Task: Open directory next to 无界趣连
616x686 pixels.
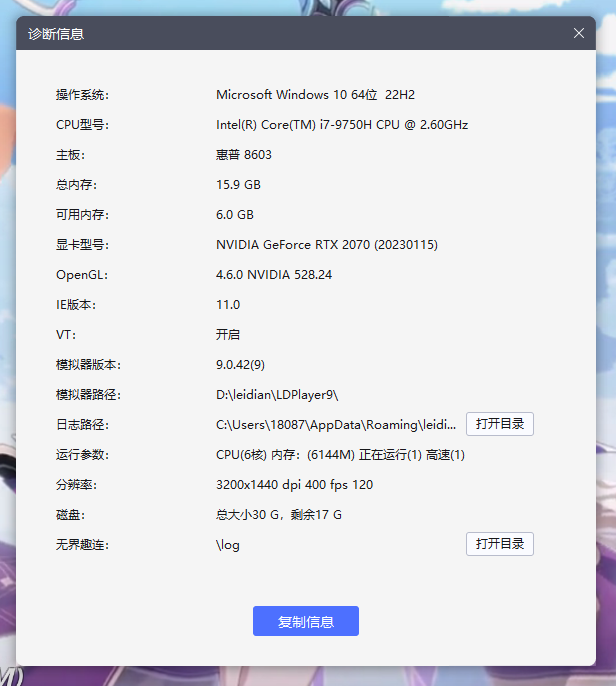Action: [499, 544]
